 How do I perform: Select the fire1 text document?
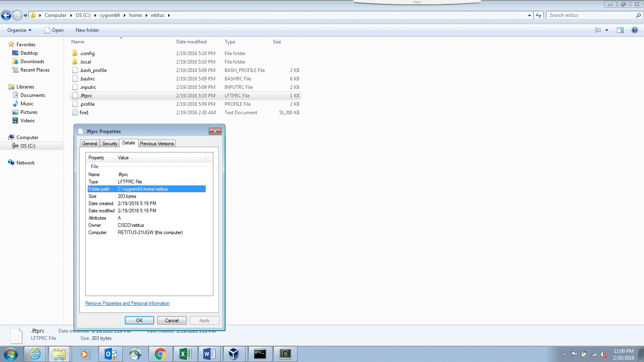pyautogui.click(x=84, y=113)
